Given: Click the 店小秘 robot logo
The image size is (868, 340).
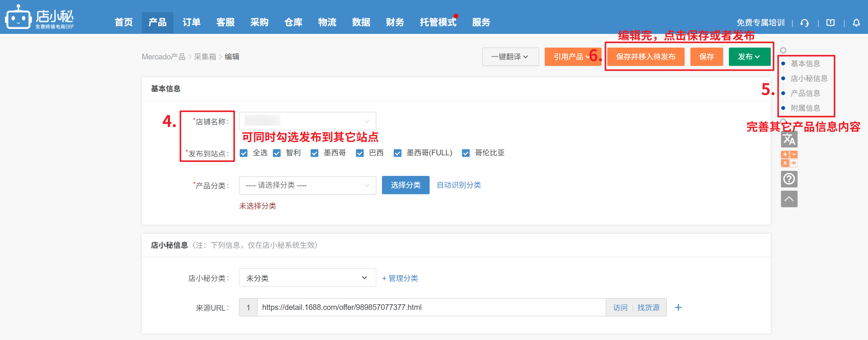Looking at the screenshot, I should click(x=18, y=17).
